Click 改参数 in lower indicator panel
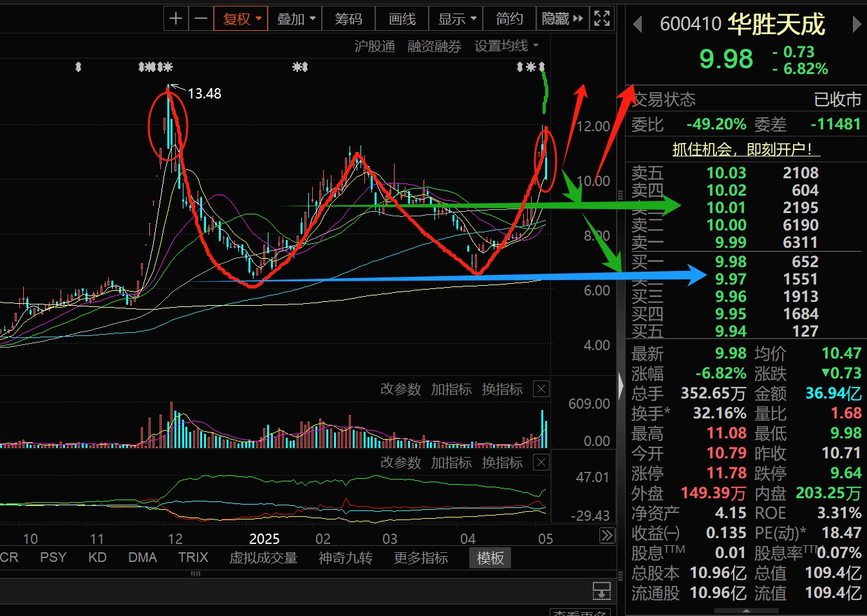Viewport: 867px width, 616px height. tap(400, 463)
